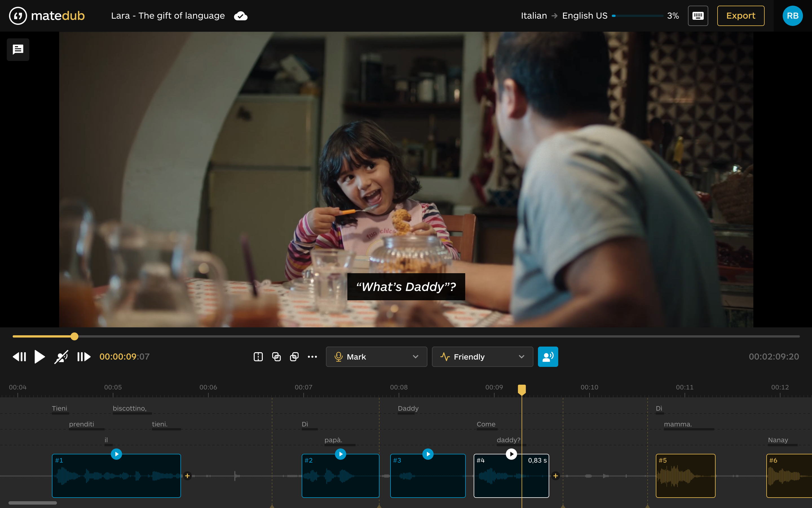Toggle the original voice mute icon

pyautogui.click(x=61, y=357)
